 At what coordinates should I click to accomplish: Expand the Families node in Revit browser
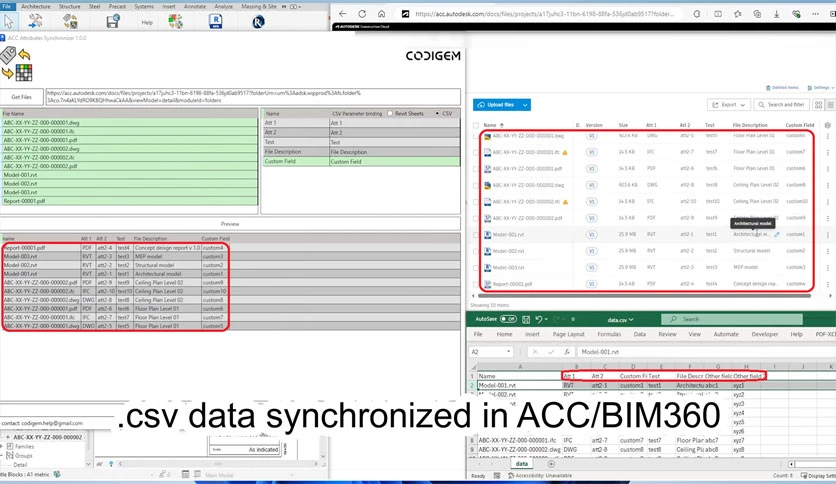[x=3, y=446]
